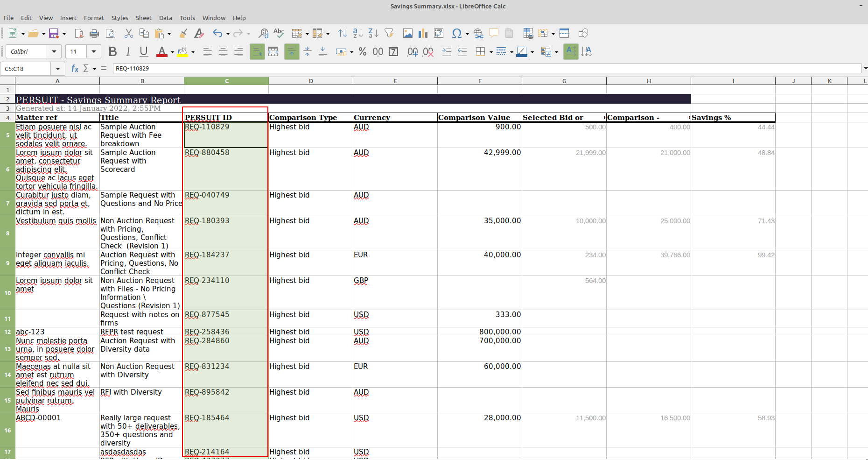Select column F header

pos(480,81)
